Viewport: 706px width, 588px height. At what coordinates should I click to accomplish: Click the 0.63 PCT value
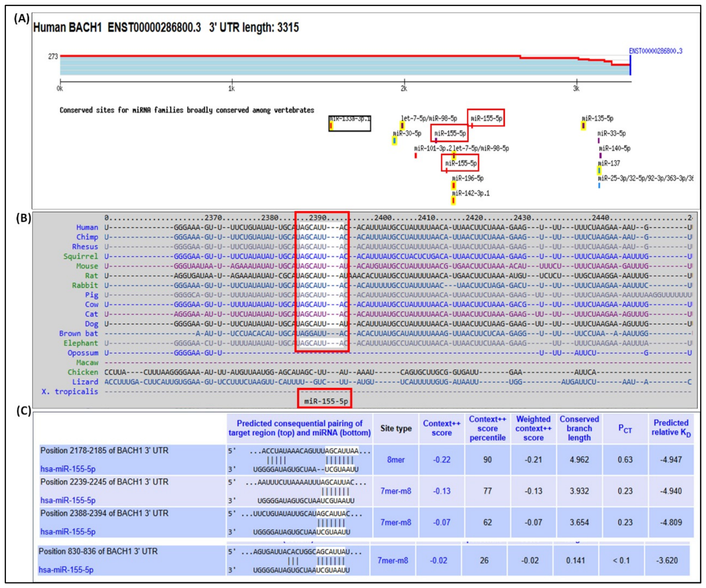click(625, 460)
